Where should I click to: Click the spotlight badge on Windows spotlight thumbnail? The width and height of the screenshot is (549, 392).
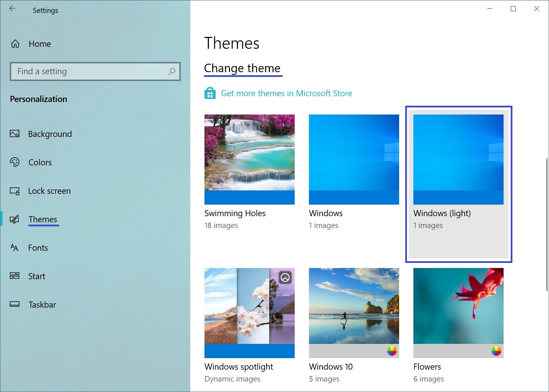coord(285,277)
